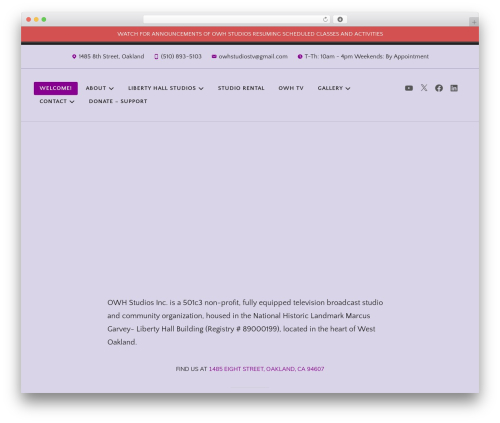Open the About menu item
Image resolution: width=500 pixels, height=423 pixels.
pos(96,88)
